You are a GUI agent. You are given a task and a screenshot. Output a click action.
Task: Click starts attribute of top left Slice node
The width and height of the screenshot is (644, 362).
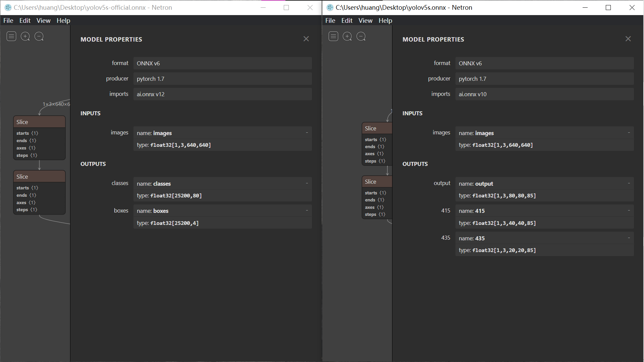coord(27,133)
